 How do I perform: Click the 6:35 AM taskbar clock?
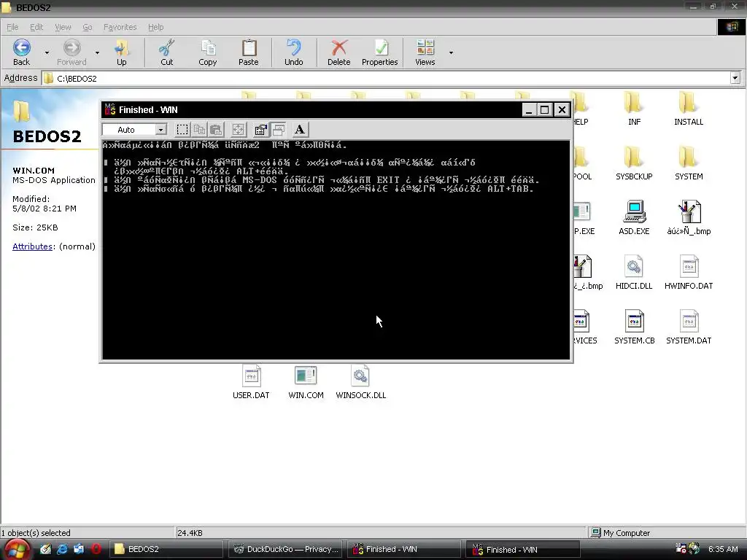click(x=723, y=549)
